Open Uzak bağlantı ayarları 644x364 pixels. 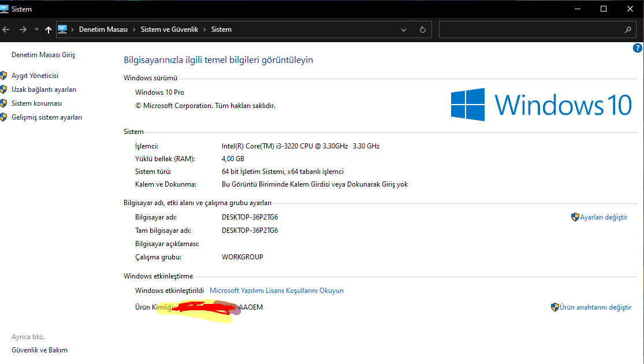pyautogui.click(x=44, y=90)
